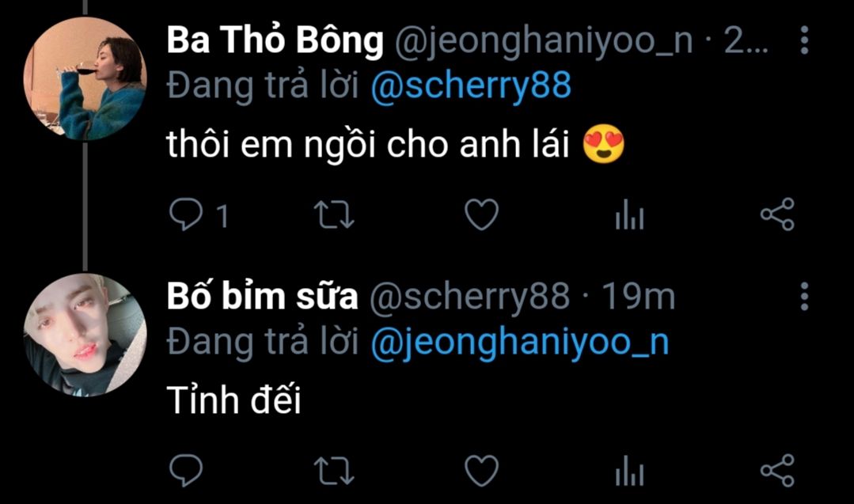The image size is (854, 504).
Task: Share Ba Thỏ Bông's tweet
Action: pyautogui.click(x=776, y=214)
